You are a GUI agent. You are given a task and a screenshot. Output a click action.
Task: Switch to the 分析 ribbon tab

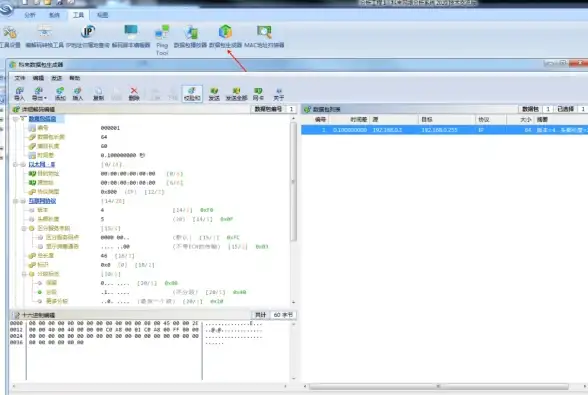(30, 15)
